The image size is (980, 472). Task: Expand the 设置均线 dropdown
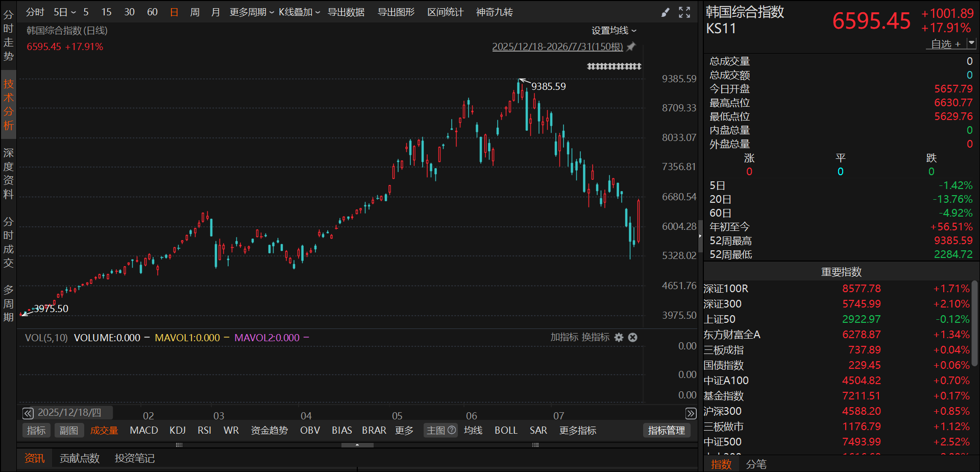click(614, 31)
